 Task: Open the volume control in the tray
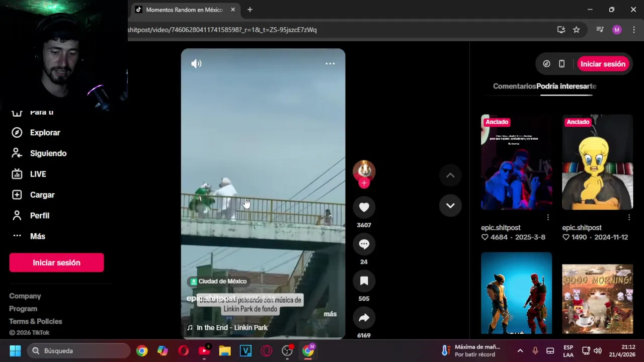click(x=598, y=351)
